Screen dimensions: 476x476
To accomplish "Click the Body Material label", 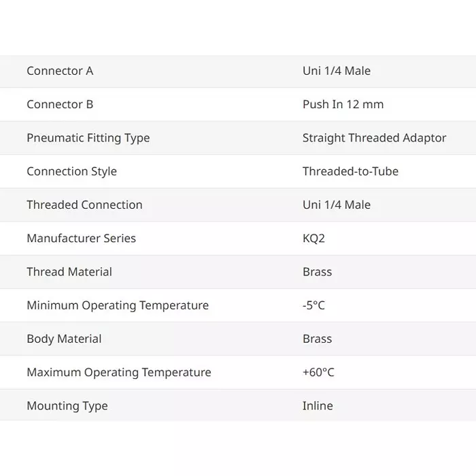I will (x=64, y=339).
